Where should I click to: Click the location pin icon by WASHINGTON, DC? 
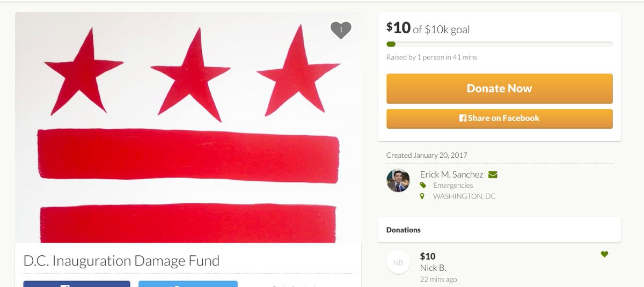[x=422, y=196]
